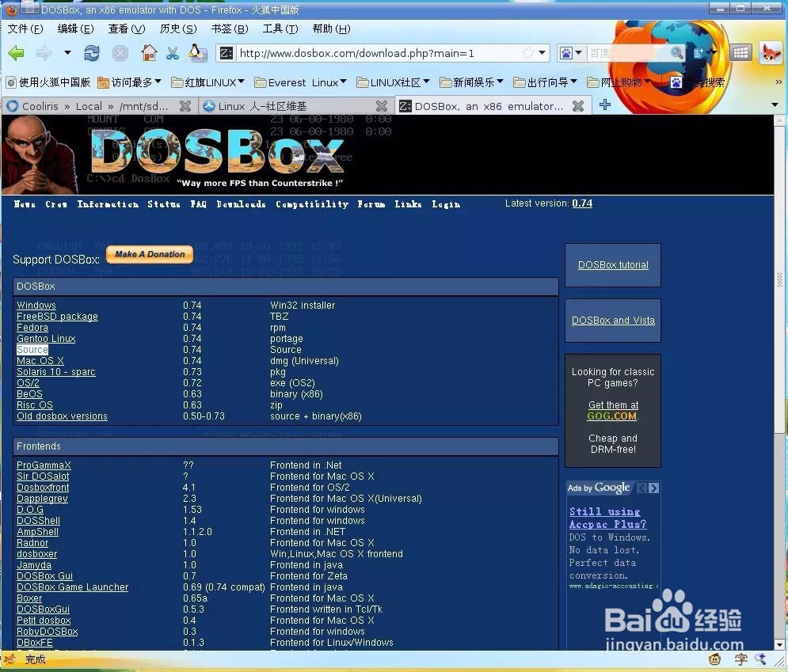
Task: Select Downloads in the DOSBox navigation bar
Action: pos(241,204)
